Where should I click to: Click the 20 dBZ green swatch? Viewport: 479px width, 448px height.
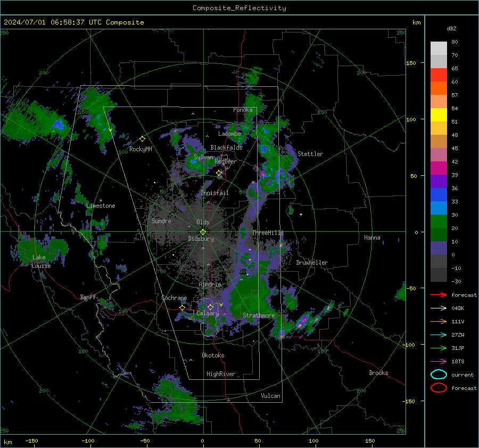tap(439, 221)
